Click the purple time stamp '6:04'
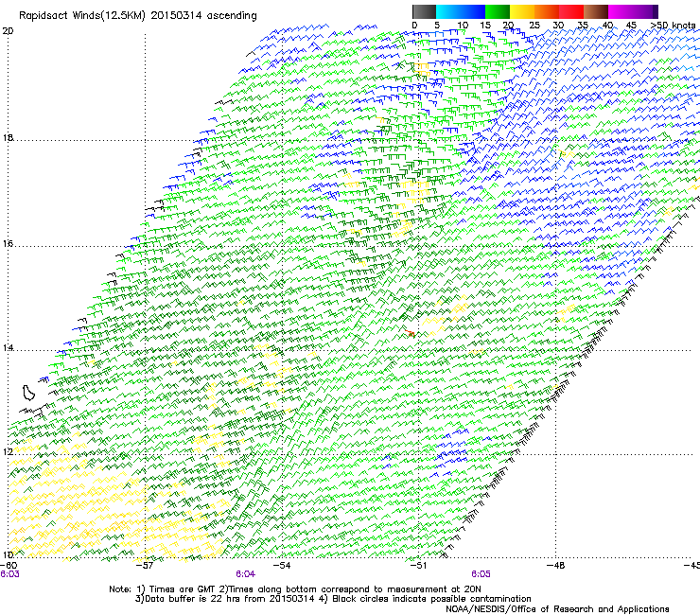Viewport: 700px width, 615px height. click(x=246, y=574)
